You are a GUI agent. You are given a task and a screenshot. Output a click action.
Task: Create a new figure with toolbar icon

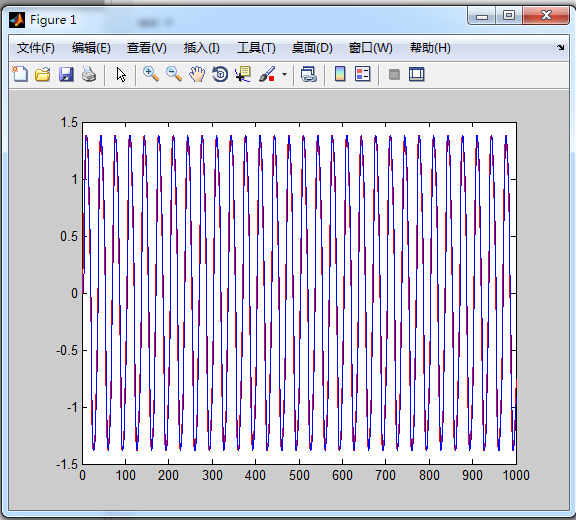[20, 74]
